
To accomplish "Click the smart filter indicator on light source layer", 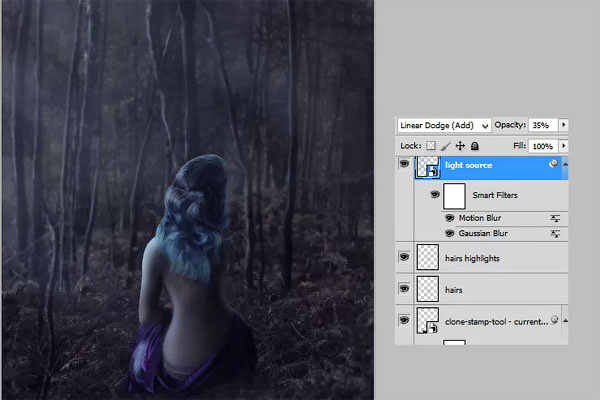I will (553, 164).
